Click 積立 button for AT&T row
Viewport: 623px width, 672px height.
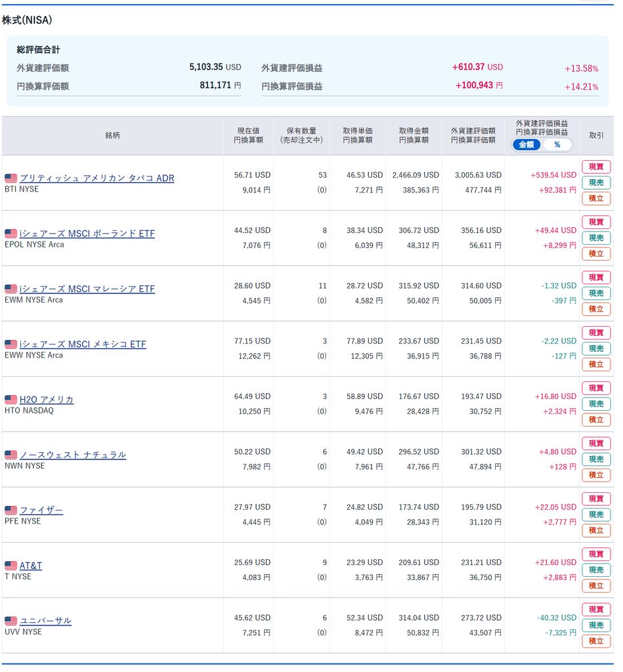pos(596,585)
